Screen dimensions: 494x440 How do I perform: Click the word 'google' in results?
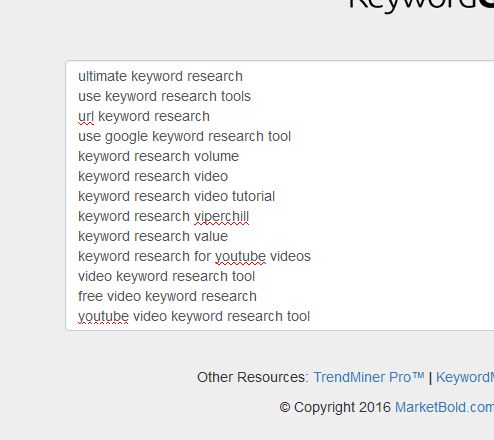(x=126, y=137)
